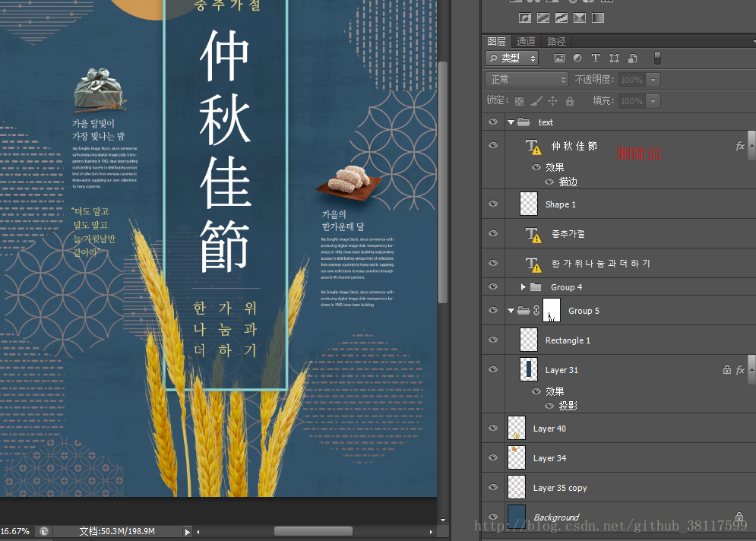Hide the Rectangle 1 layer
This screenshot has height=541, width=756.
(x=493, y=340)
